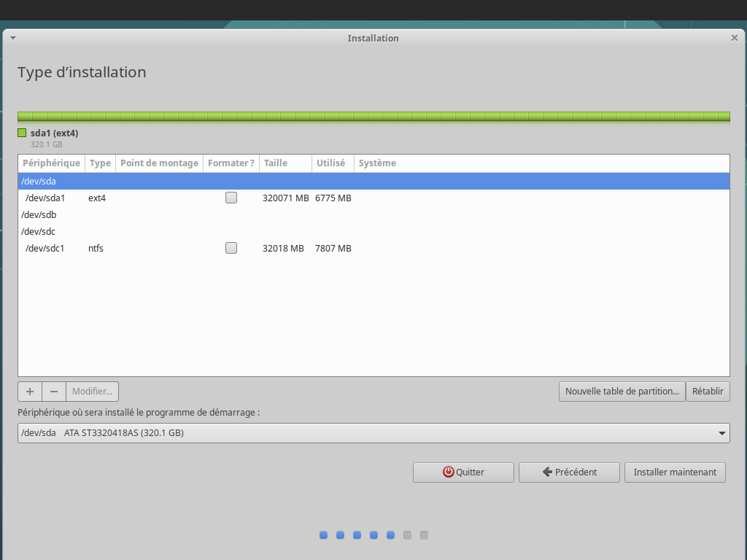The height and width of the screenshot is (560, 747).
Task: Close the Installation window
Action: click(734, 38)
